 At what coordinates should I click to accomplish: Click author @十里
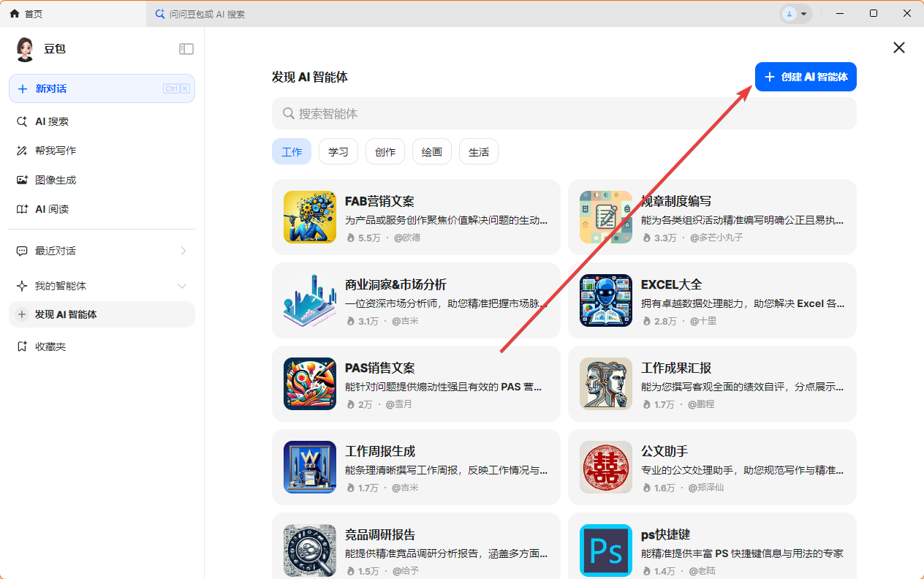point(703,321)
